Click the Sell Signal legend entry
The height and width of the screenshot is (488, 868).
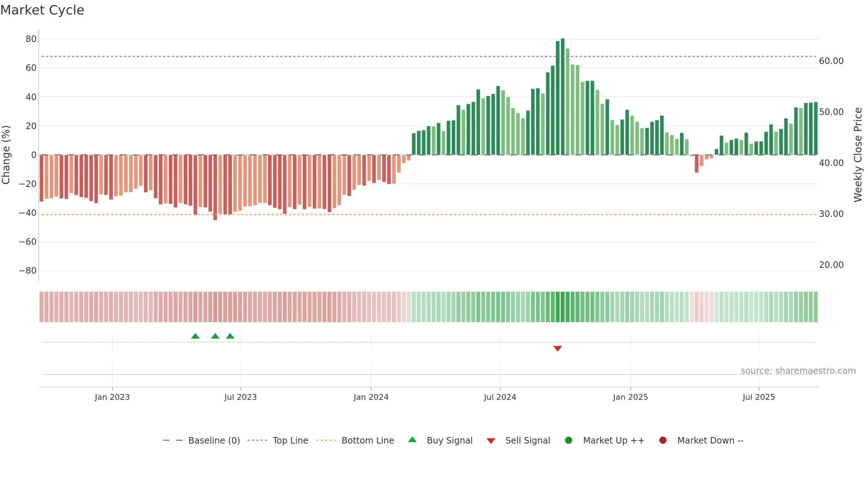click(518, 440)
